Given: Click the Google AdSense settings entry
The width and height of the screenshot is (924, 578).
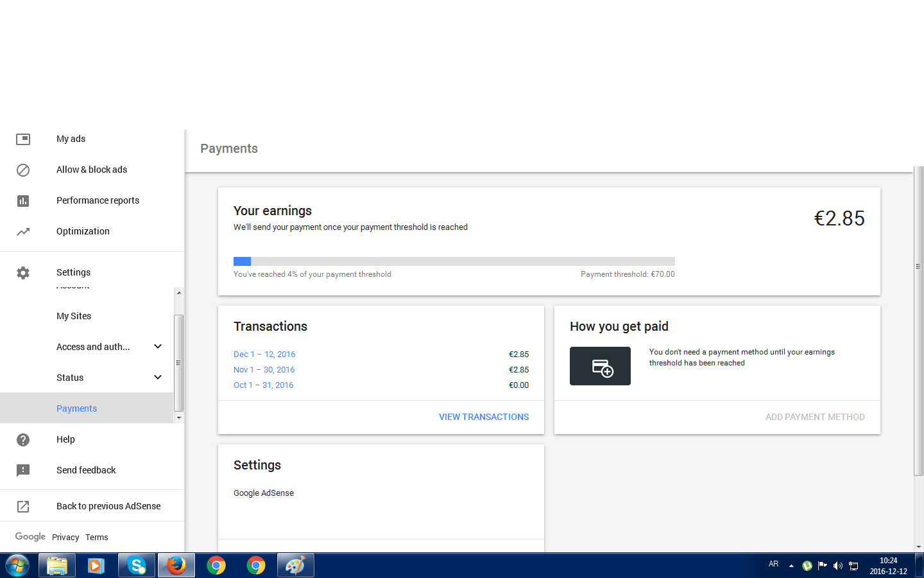Looking at the screenshot, I should click(264, 493).
